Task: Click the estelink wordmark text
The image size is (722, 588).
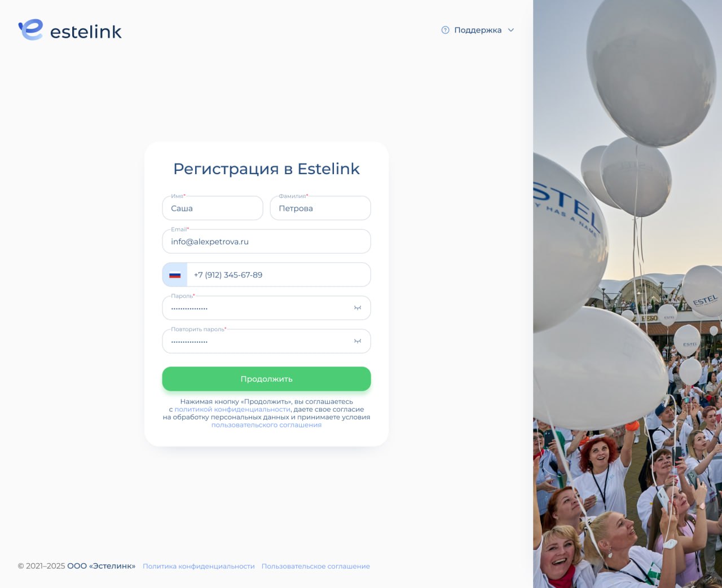Action: (x=86, y=32)
